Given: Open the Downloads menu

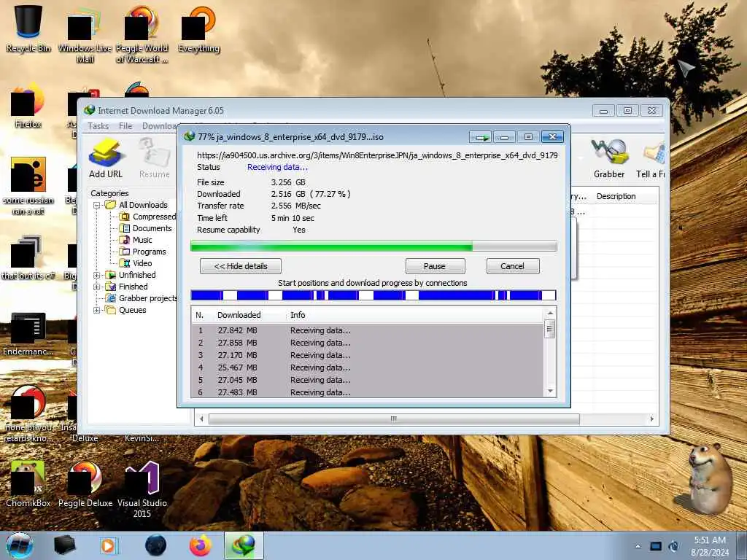Looking at the screenshot, I should coord(160,125).
